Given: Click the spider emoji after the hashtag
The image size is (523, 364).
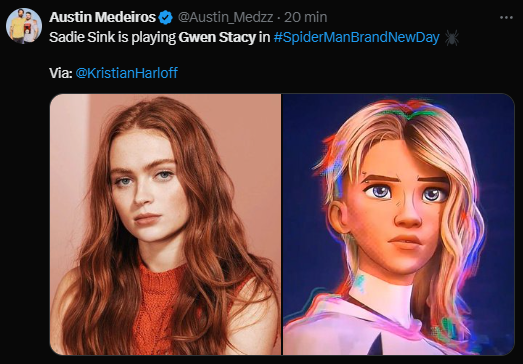Looking at the screenshot, I should tap(452, 37).
